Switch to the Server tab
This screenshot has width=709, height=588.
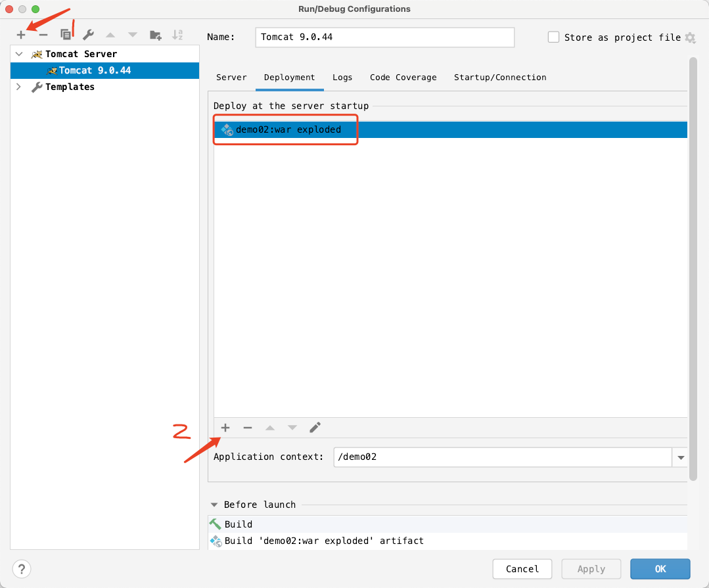231,78
